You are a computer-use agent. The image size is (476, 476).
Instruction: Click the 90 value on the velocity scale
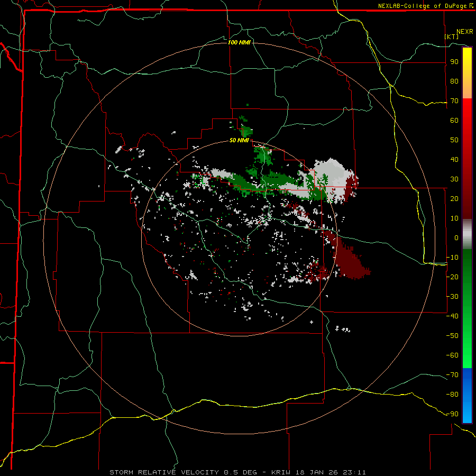pos(454,62)
